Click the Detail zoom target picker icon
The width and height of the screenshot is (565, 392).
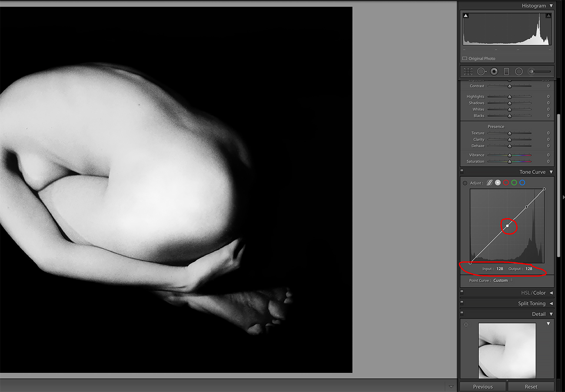point(466,325)
